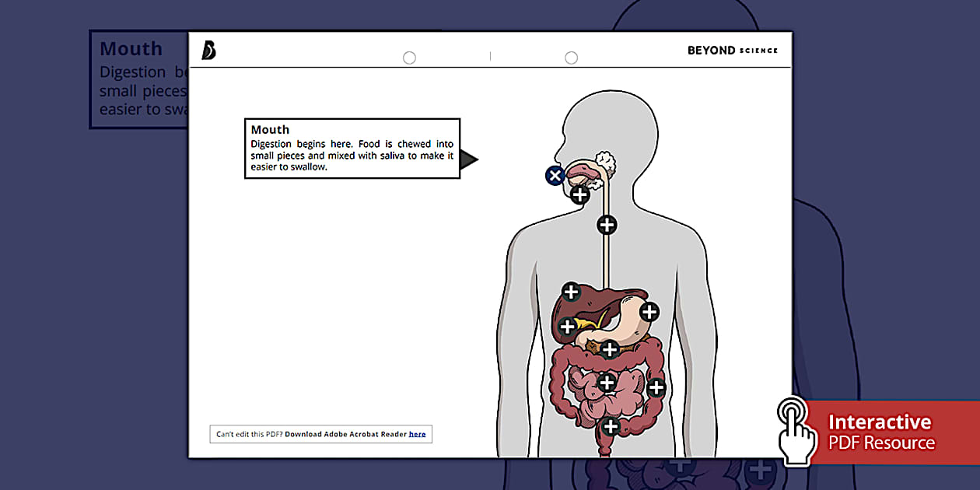Screen dimensions: 980x490
Task: Close the Mouth info popup with the X marker
Action: pos(555,175)
